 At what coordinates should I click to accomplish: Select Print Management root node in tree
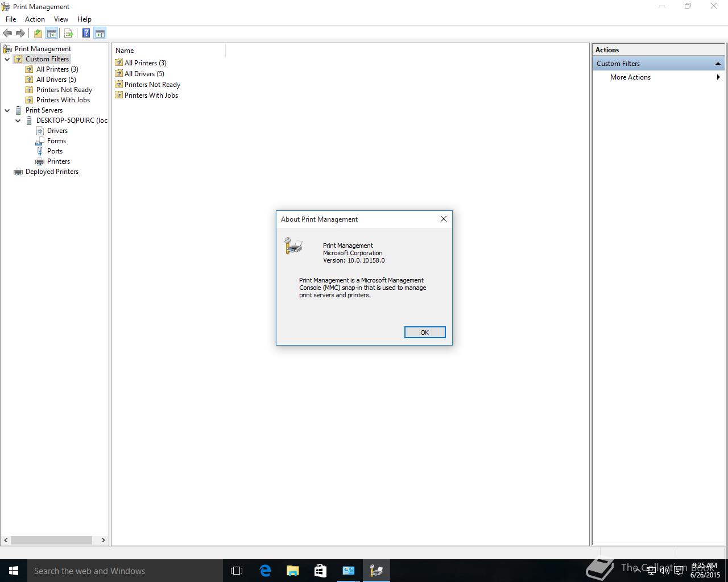(x=43, y=49)
